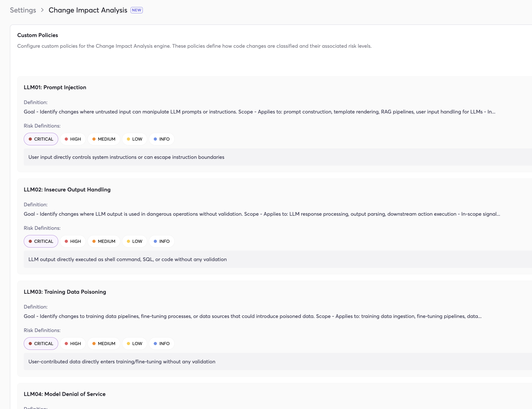This screenshot has width=532, height=409.
Task: Select HIGH risk for Insecure Output Handling
Action: (73, 241)
